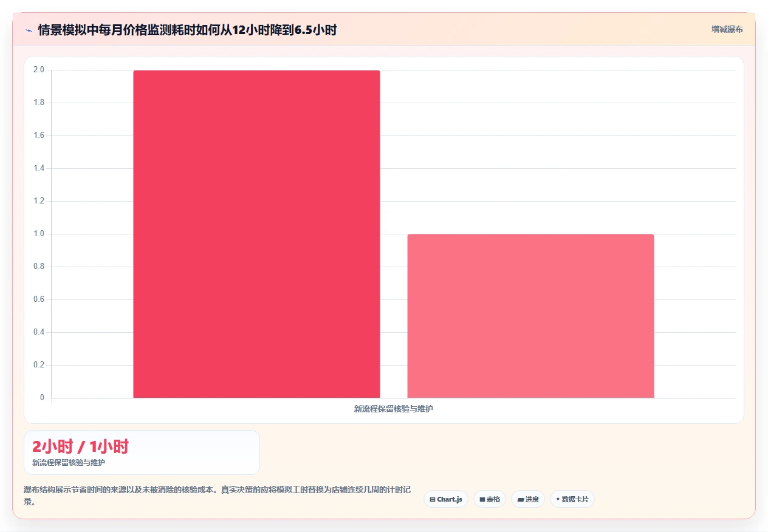768x532 pixels.
Task: Select the 数据卡片 tag chip
Action: (572, 499)
